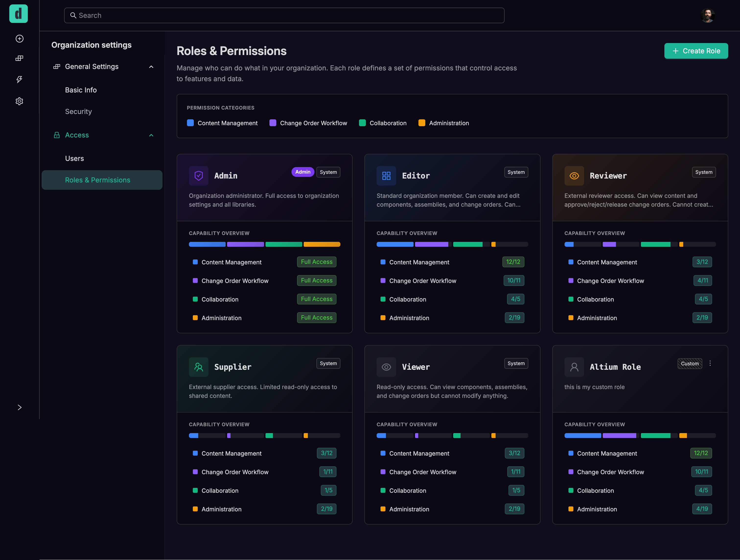Click the blue Content Management legend swatch

(190, 123)
